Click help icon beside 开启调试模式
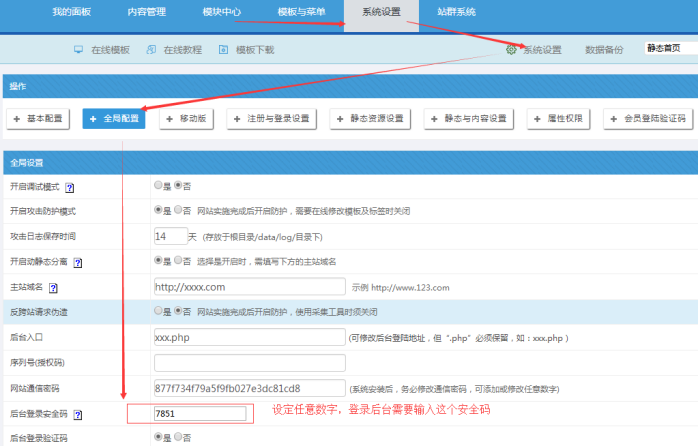This screenshot has height=446, width=698. coord(69,187)
